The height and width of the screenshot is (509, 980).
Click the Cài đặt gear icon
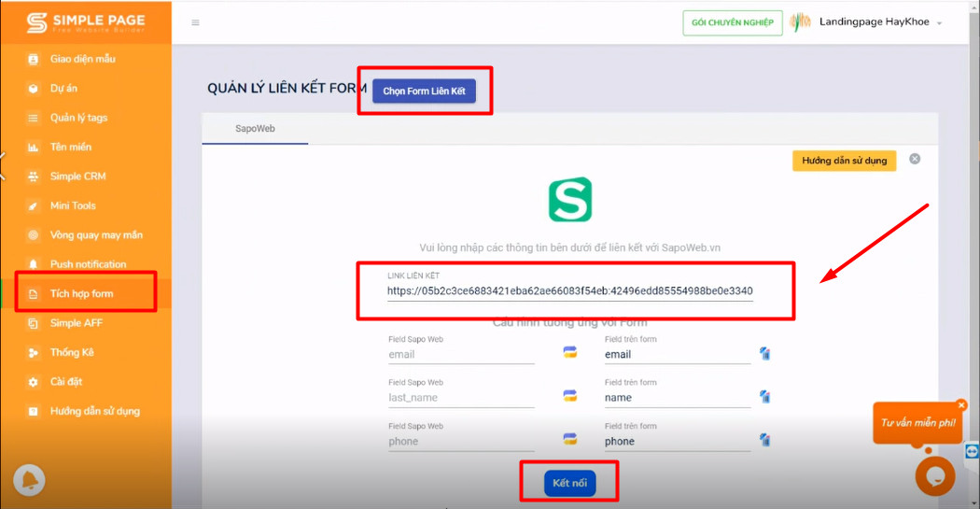point(33,382)
